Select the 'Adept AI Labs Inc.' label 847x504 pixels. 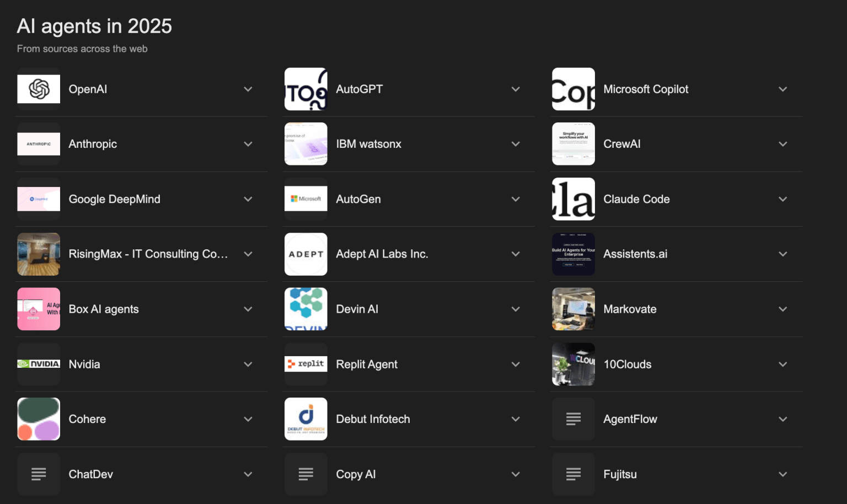click(382, 254)
